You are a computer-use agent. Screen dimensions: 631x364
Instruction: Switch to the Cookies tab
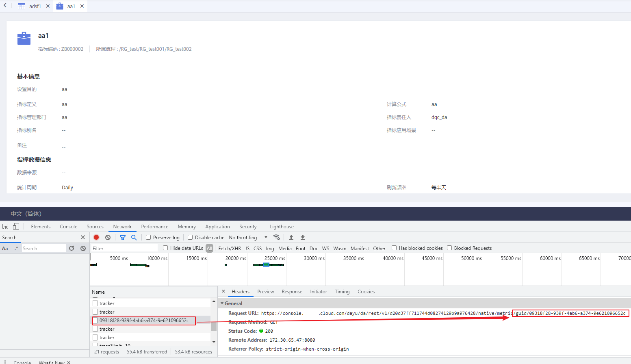[x=366, y=292]
